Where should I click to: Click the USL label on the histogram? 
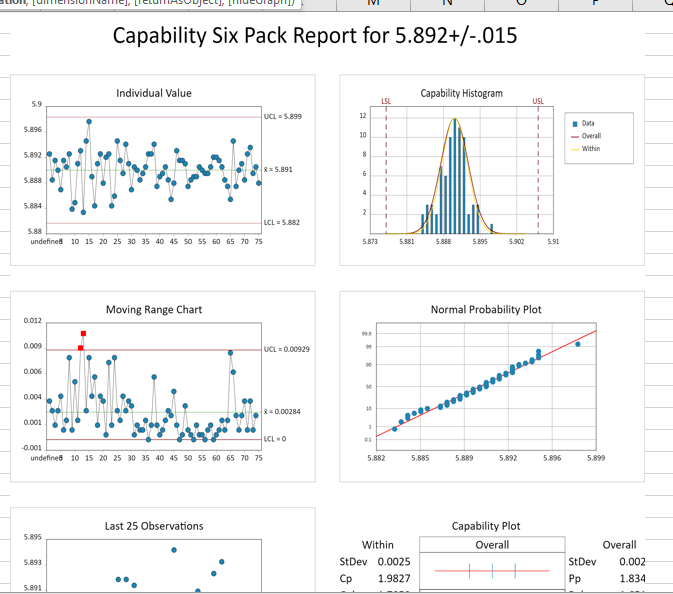(x=538, y=101)
